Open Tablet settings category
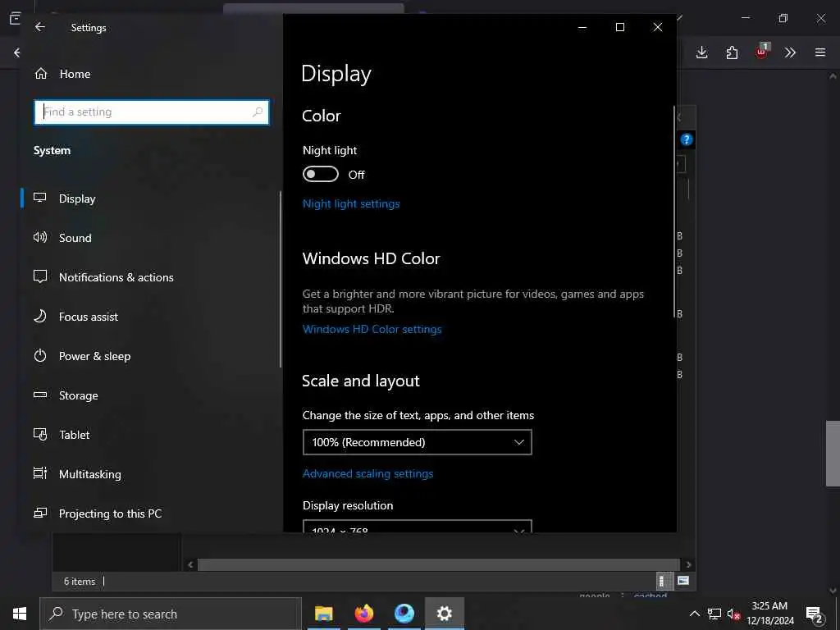This screenshot has height=630, width=840. pyautogui.click(x=150, y=435)
